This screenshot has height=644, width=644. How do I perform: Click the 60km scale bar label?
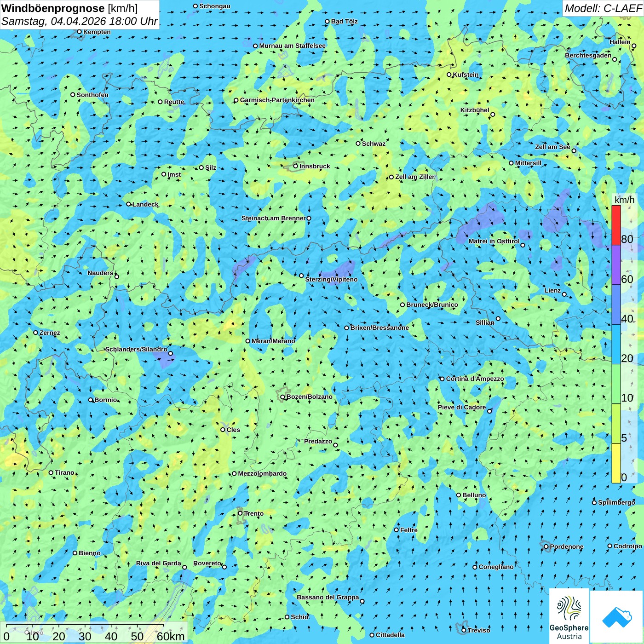[171, 636]
